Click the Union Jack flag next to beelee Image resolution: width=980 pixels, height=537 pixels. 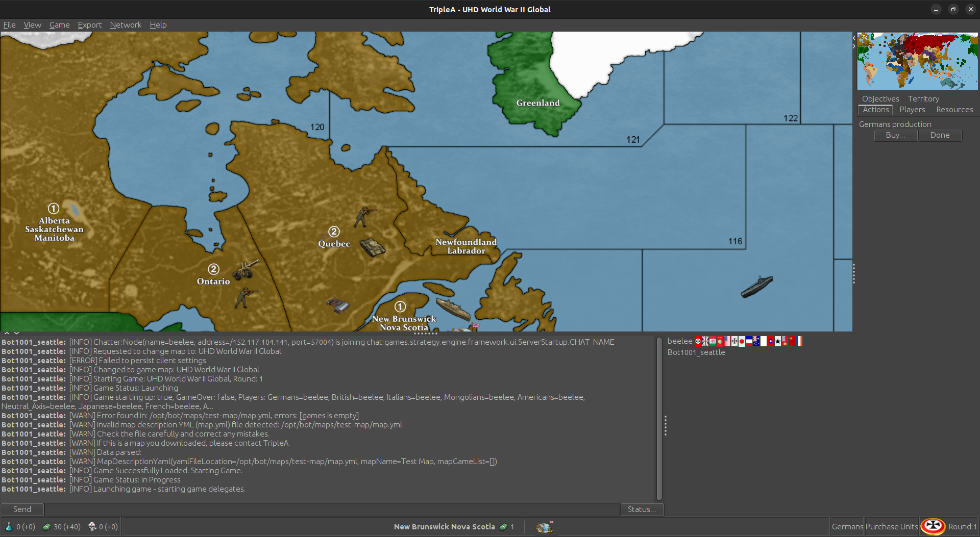click(705, 341)
